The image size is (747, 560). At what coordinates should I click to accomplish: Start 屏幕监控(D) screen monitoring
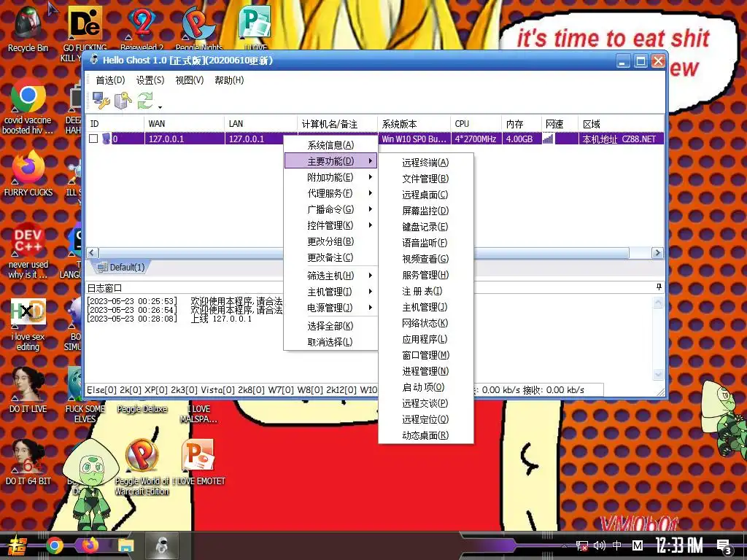(x=425, y=211)
